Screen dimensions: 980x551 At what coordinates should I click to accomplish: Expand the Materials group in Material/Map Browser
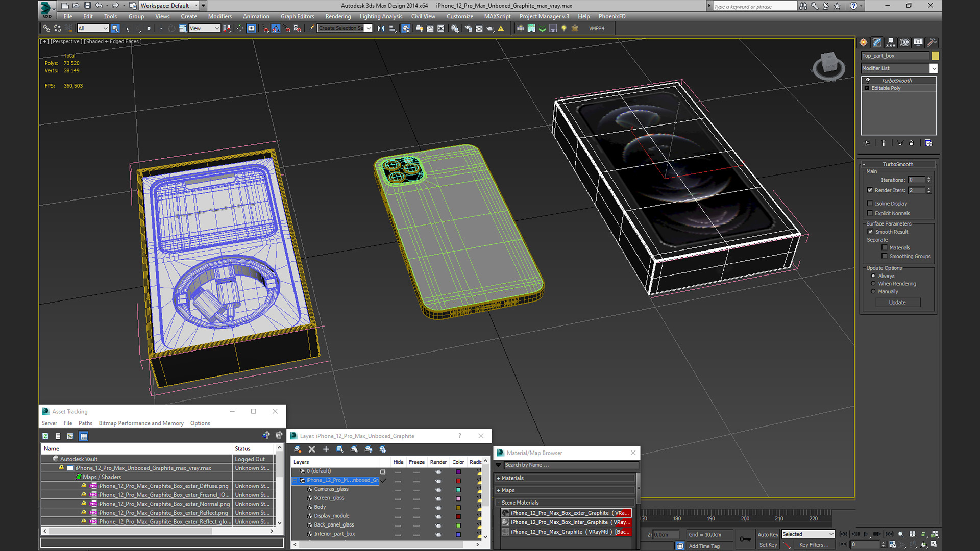pyautogui.click(x=565, y=479)
